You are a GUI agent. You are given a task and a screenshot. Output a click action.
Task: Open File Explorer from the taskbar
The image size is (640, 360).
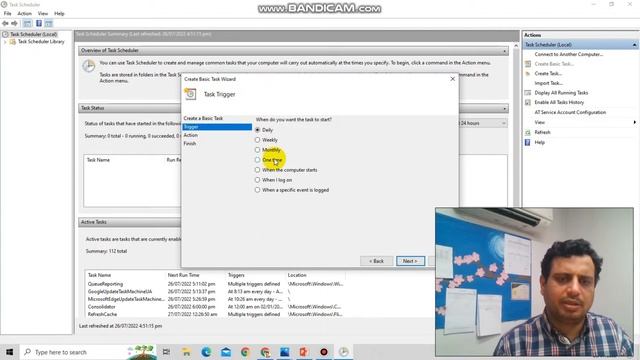(x=186, y=352)
